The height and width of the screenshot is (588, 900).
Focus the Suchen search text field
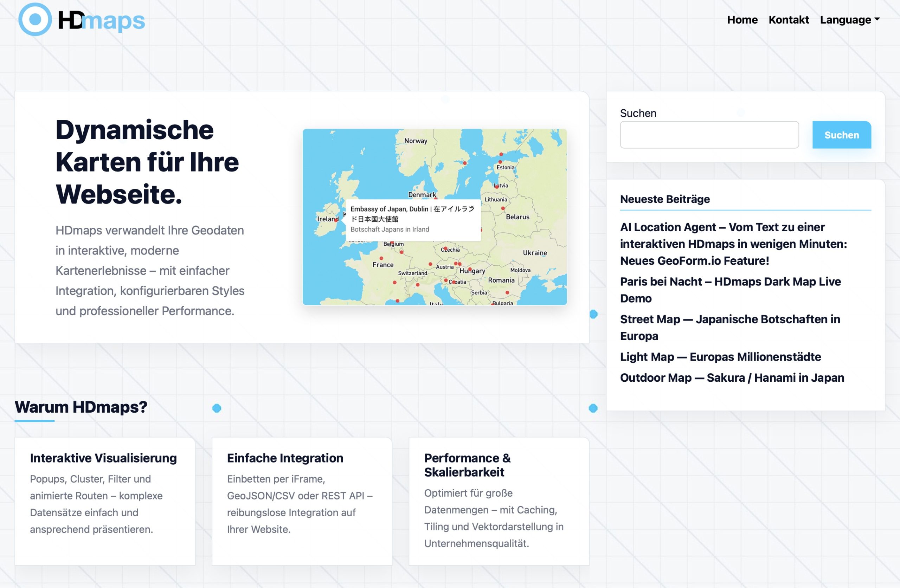[709, 135]
